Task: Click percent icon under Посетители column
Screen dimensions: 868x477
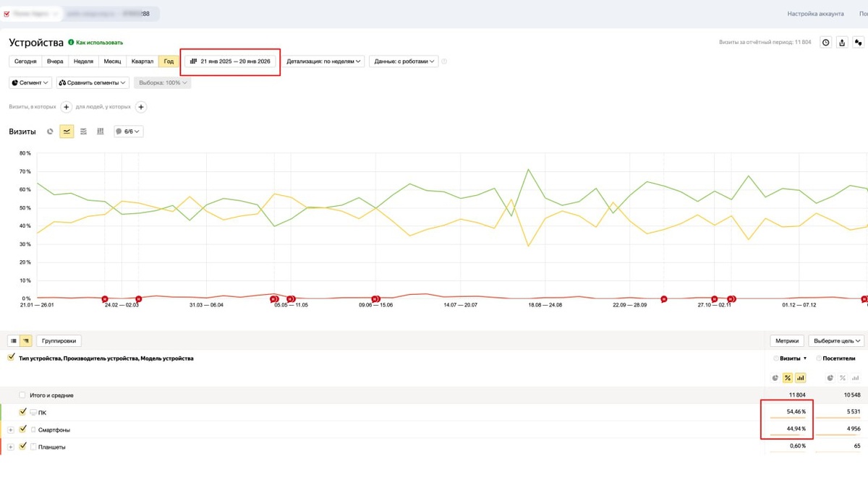Action: (x=843, y=378)
